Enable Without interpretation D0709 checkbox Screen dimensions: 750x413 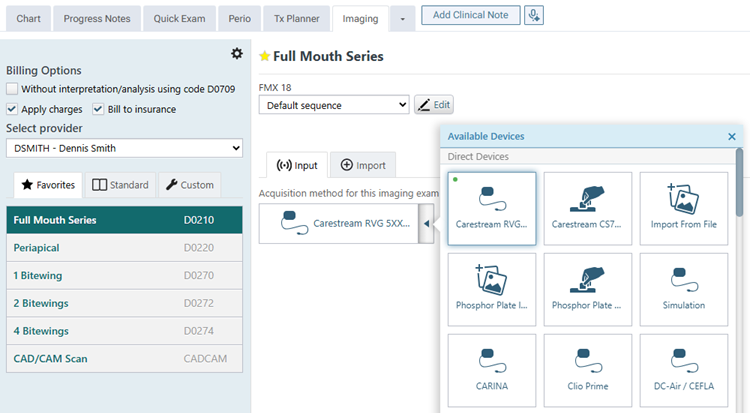12,89
